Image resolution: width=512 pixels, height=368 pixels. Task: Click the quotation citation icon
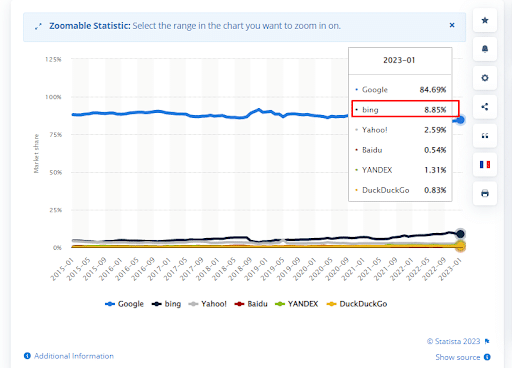[x=485, y=136]
